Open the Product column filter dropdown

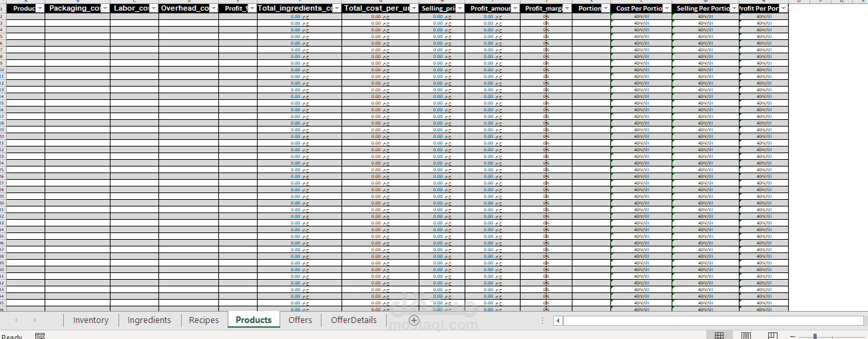click(40, 9)
